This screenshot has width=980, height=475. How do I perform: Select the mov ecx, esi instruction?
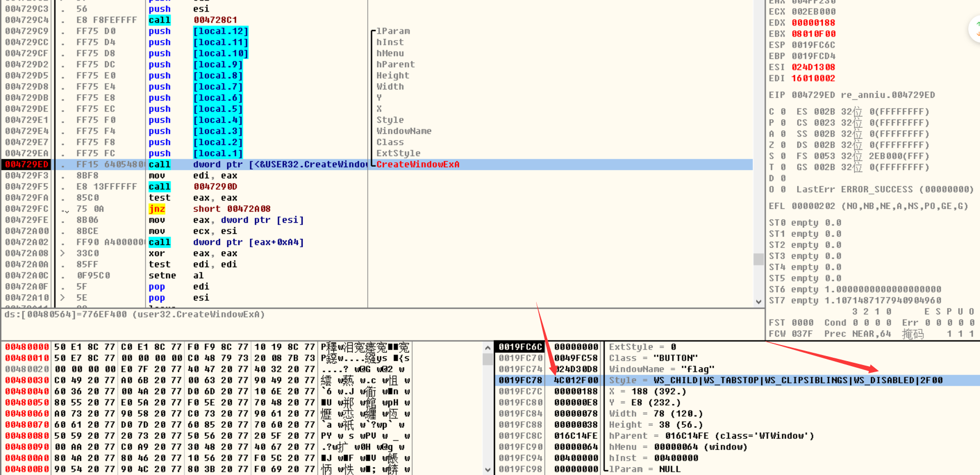pyautogui.click(x=193, y=231)
